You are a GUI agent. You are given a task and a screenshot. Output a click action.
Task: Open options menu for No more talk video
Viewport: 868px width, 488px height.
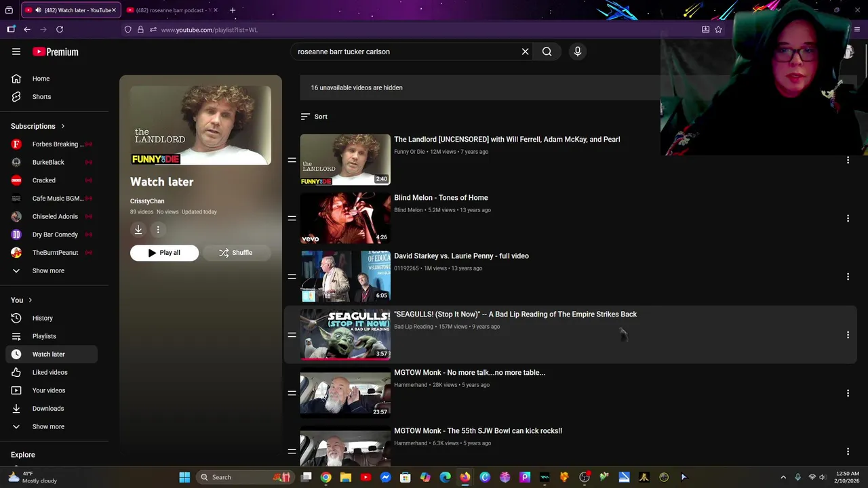[848, 393]
